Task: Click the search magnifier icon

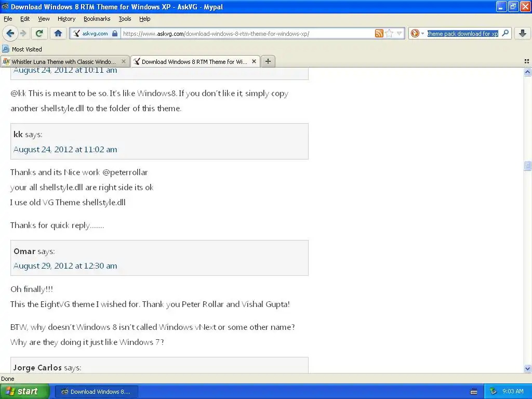Action: (505, 33)
